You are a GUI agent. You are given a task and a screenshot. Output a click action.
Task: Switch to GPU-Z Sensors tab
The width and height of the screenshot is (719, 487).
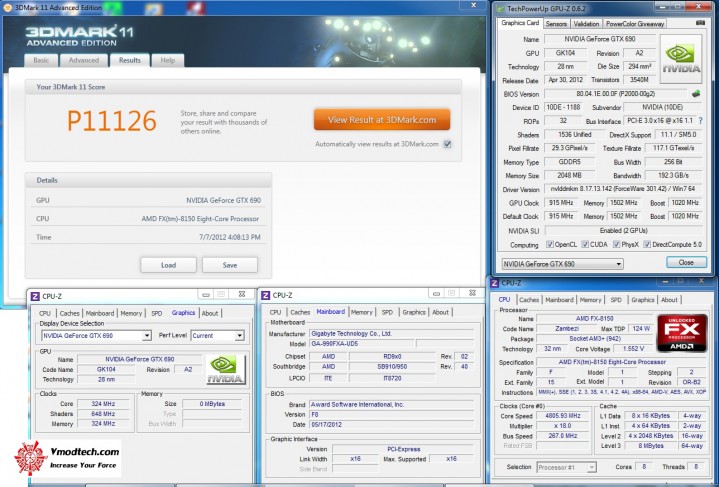556,24
